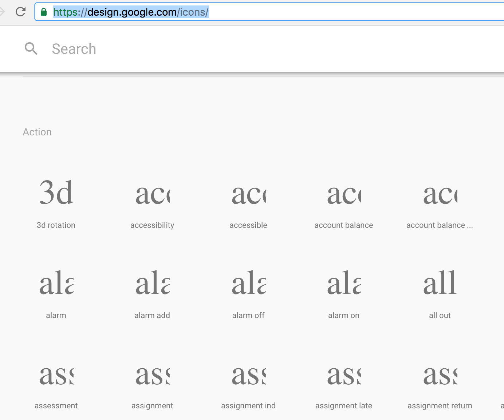Viewport: 504px width, 420px height.
Task: Pick the all out icon
Action: 440,284
